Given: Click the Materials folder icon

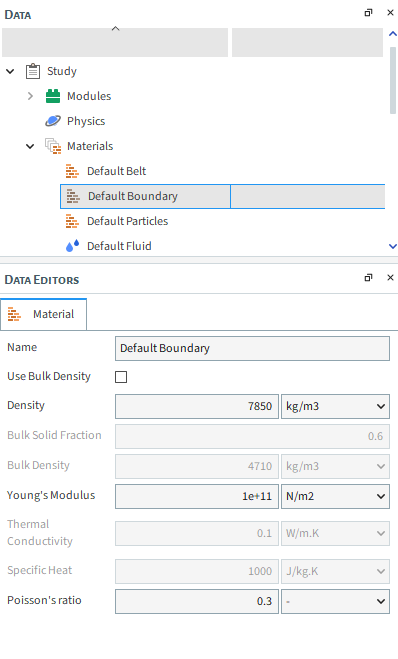Looking at the screenshot, I should click(x=53, y=146).
